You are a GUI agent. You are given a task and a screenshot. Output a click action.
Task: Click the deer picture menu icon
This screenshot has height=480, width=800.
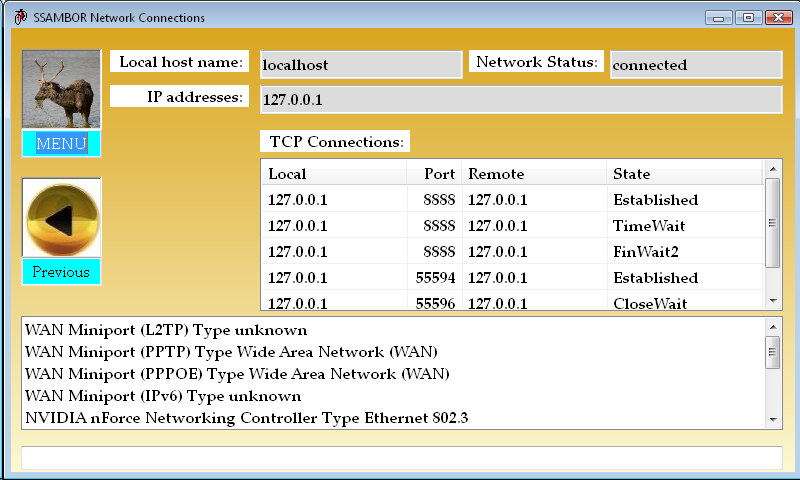click(x=61, y=89)
